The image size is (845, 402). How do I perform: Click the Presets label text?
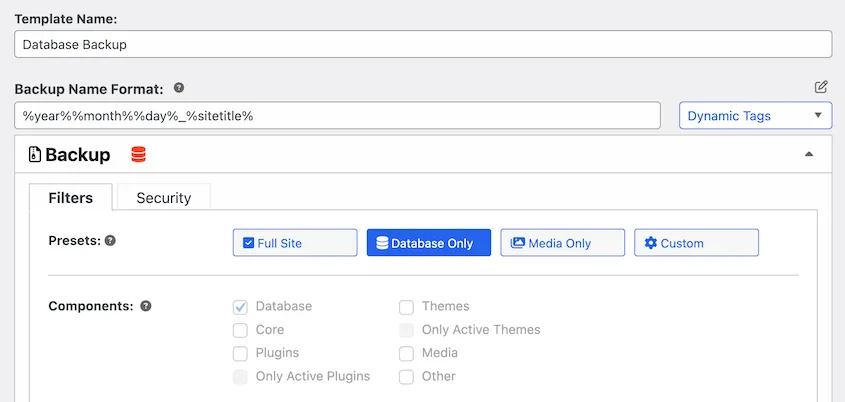click(x=75, y=240)
